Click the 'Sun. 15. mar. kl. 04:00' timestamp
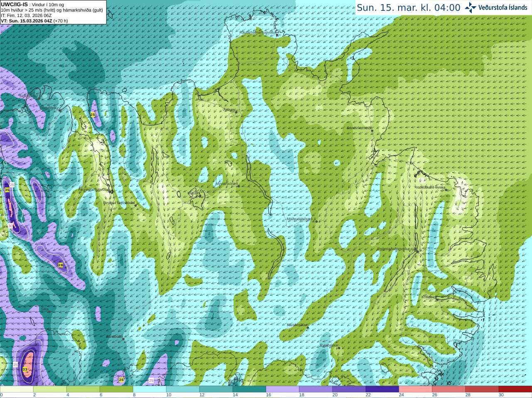Image resolution: width=532 pixels, height=398 pixels. 409,7
